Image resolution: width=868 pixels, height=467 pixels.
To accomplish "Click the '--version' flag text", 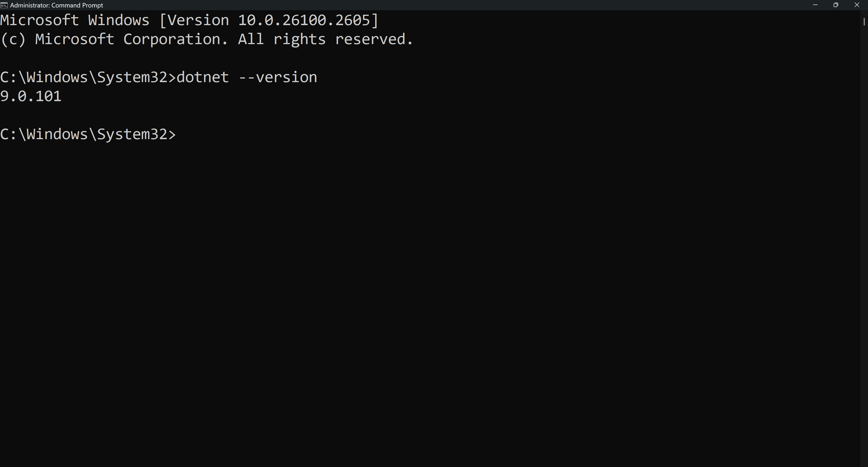I will coord(278,77).
